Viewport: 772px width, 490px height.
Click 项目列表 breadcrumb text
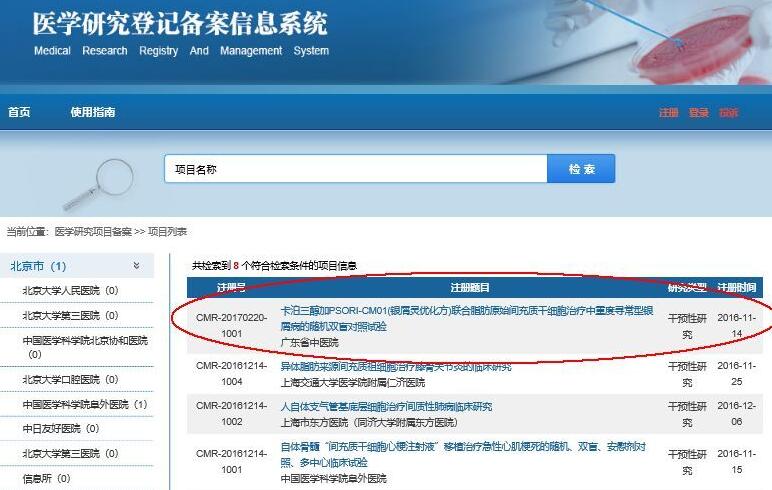[x=167, y=231]
